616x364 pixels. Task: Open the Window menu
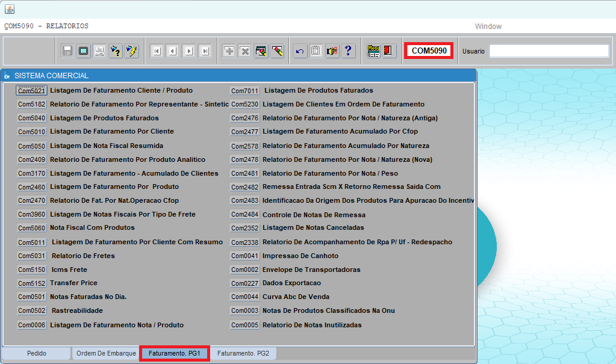[x=488, y=26]
